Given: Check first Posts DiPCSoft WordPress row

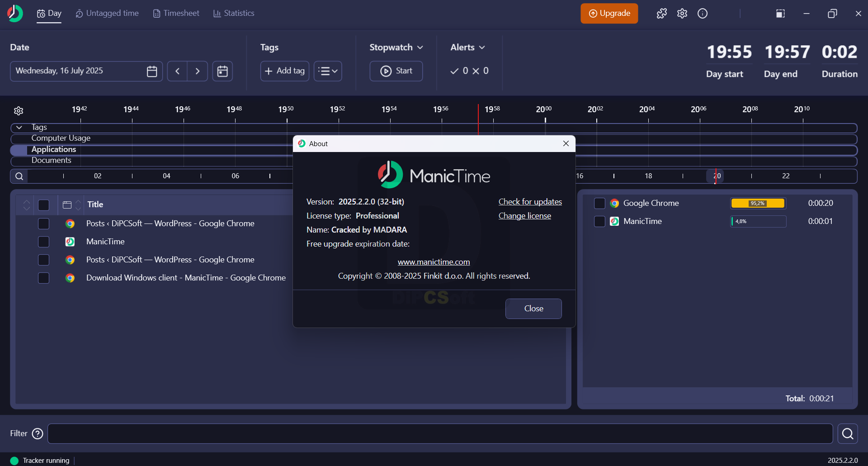Looking at the screenshot, I should (x=44, y=223).
